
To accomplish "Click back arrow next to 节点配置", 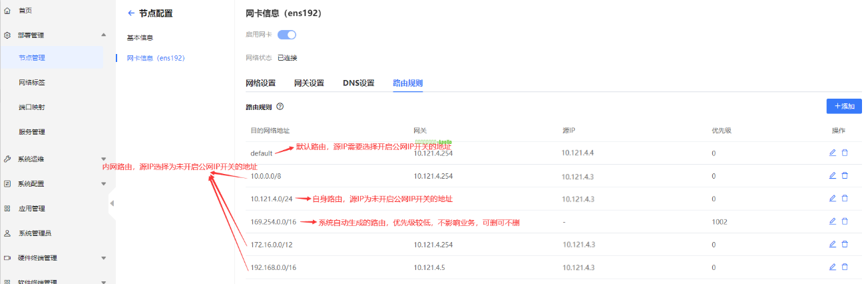I will coord(130,13).
